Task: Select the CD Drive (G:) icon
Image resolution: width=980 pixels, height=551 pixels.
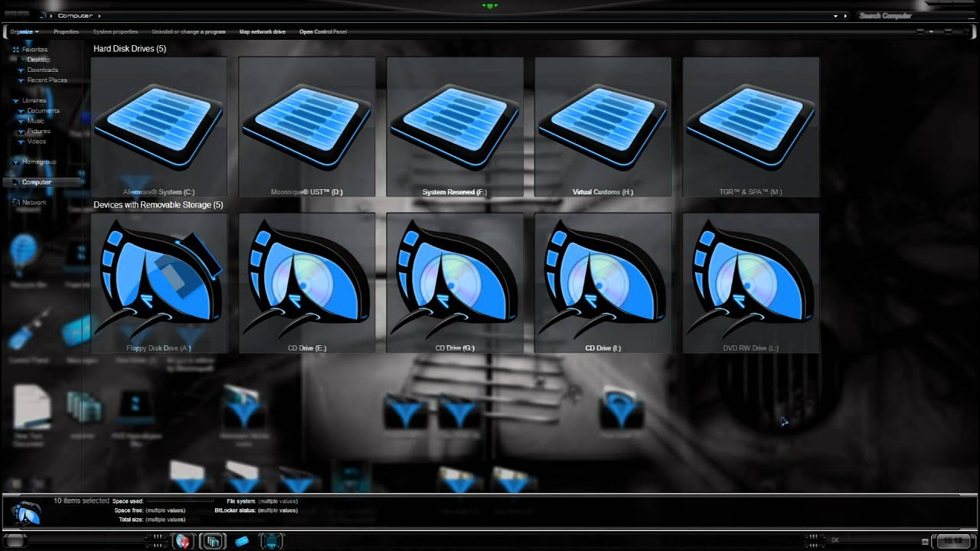Action: 455,283
